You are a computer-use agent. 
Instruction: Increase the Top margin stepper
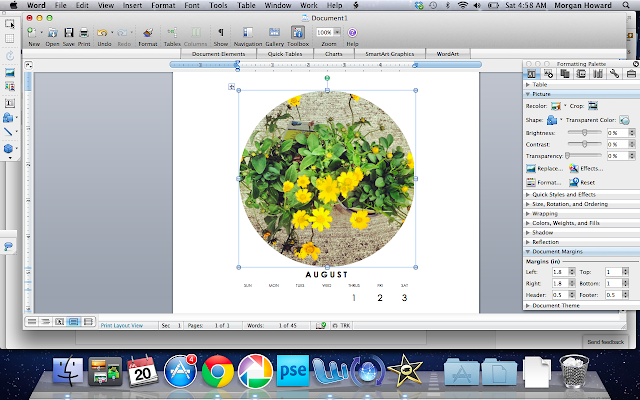(625, 270)
